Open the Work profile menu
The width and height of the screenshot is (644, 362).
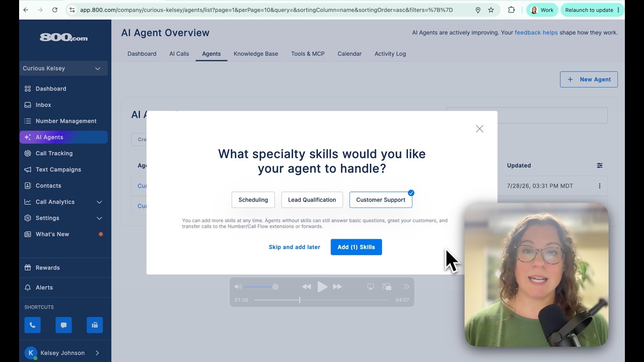[542, 10]
